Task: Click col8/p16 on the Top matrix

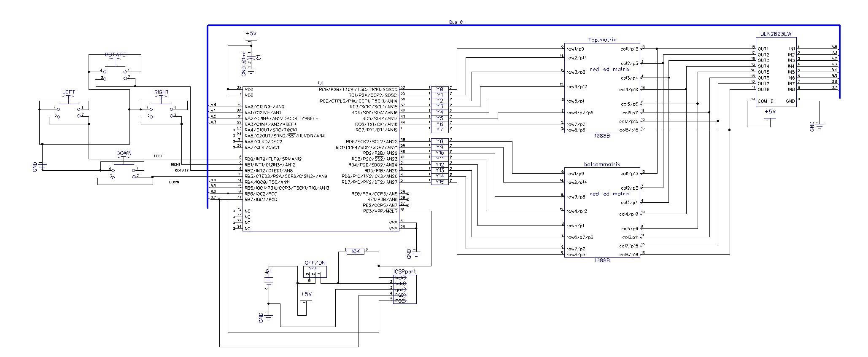Action: point(628,130)
